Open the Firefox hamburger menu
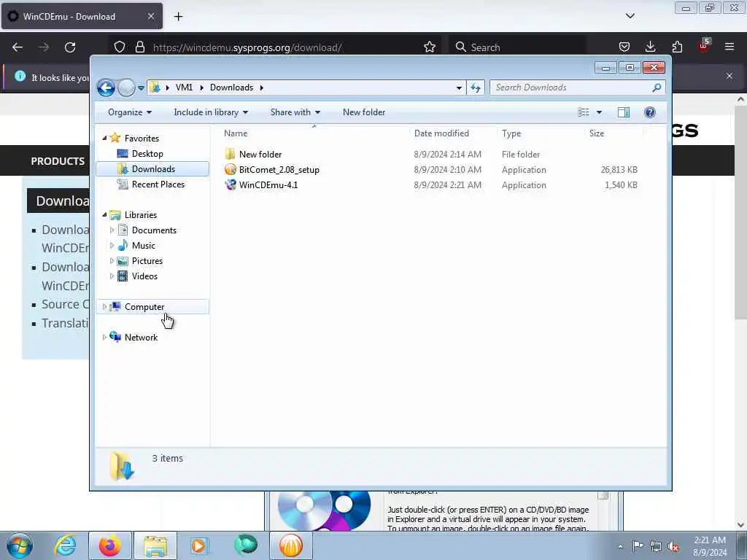747x560 pixels. pos(729,47)
